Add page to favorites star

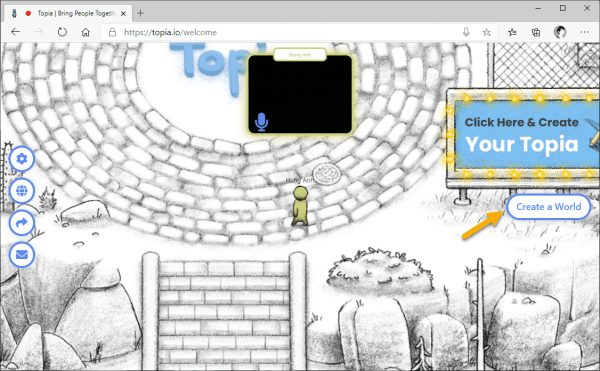(x=486, y=33)
